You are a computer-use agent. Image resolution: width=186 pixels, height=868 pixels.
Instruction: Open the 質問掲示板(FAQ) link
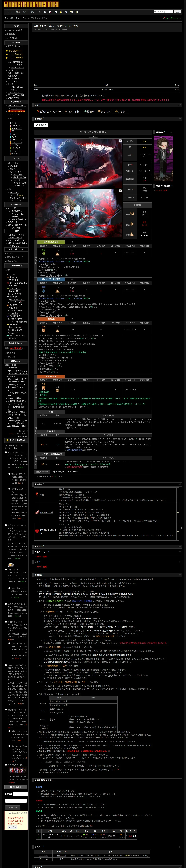pyautogui.click(x=15, y=46)
